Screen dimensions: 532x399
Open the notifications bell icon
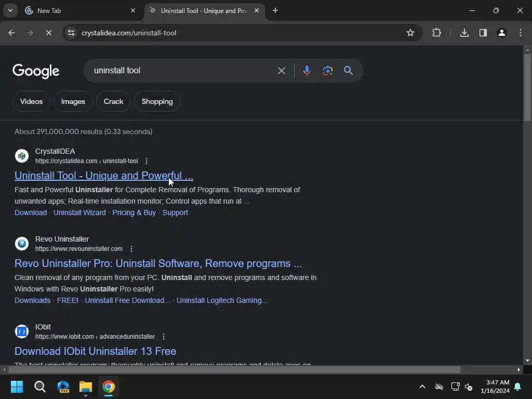click(x=517, y=387)
